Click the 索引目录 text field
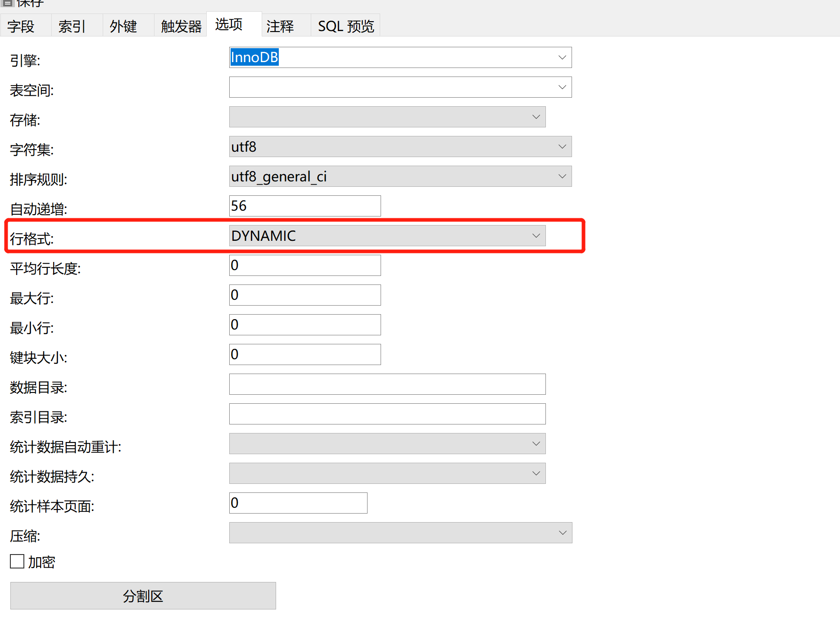This screenshot has height=618, width=840. click(387, 414)
